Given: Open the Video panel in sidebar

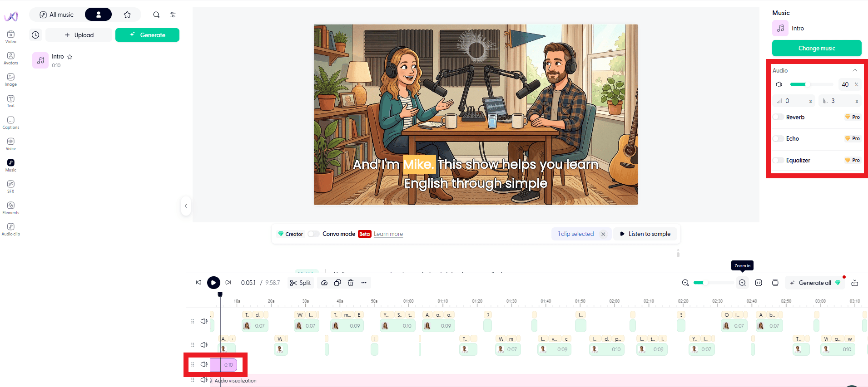Looking at the screenshot, I should (x=11, y=37).
